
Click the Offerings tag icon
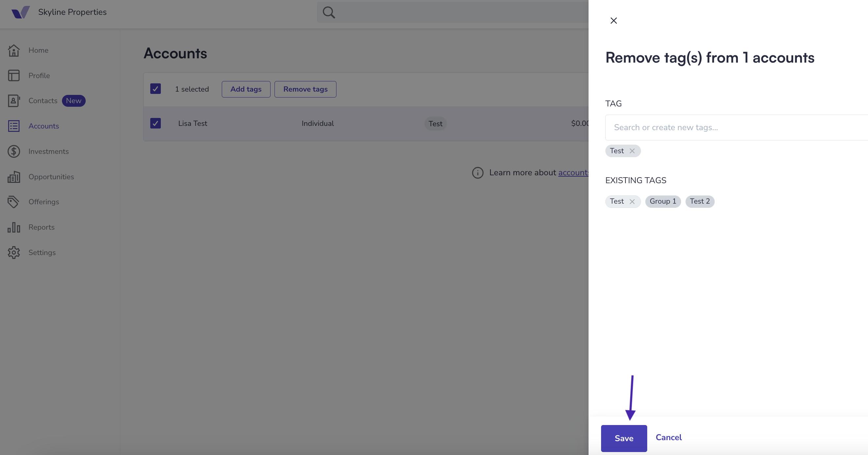(x=14, y=202)
